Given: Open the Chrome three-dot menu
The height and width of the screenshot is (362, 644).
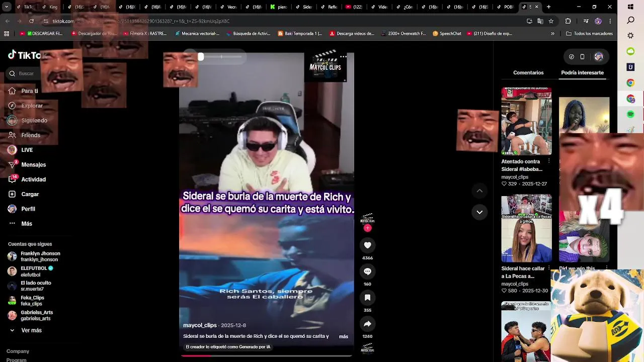Looking at the screenshot, I should click(610, 21).
